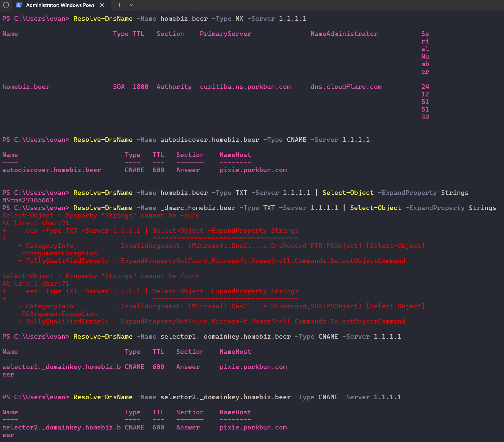Click the 'SOA' type value

[x=119, y=87]
